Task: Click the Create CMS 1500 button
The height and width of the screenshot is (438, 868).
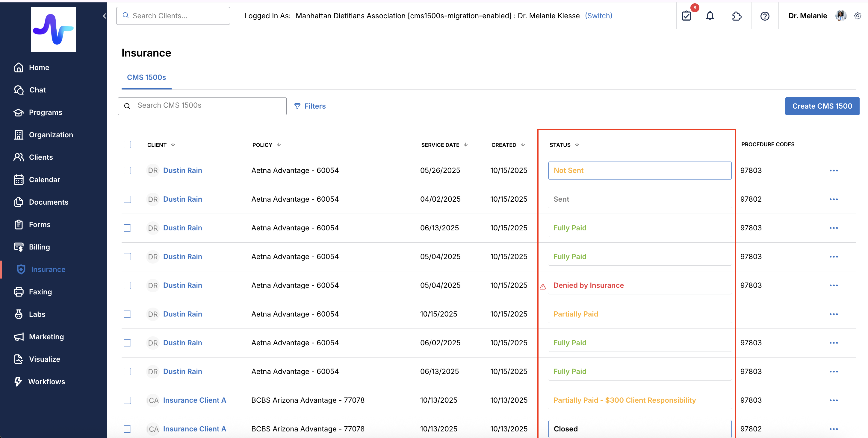Action: (822, 106)
